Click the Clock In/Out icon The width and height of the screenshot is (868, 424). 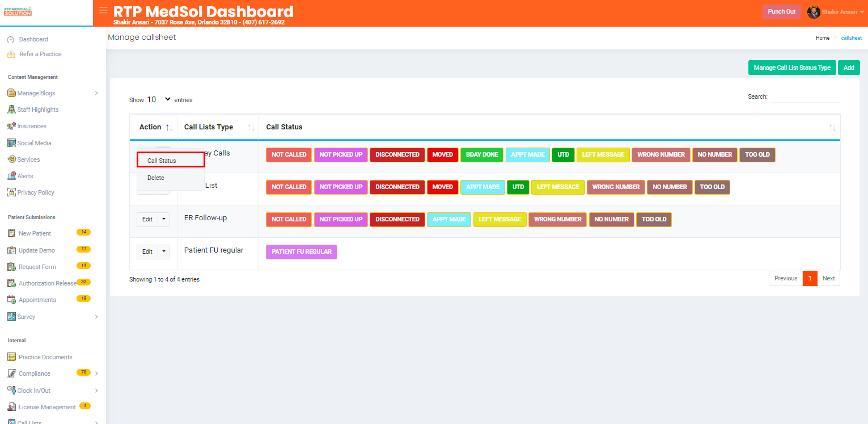point(11,390)
